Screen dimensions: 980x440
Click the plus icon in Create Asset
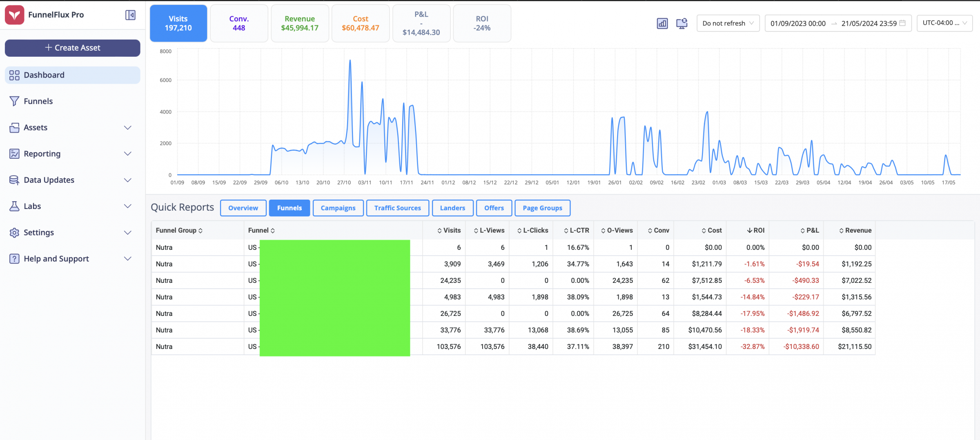48,48
